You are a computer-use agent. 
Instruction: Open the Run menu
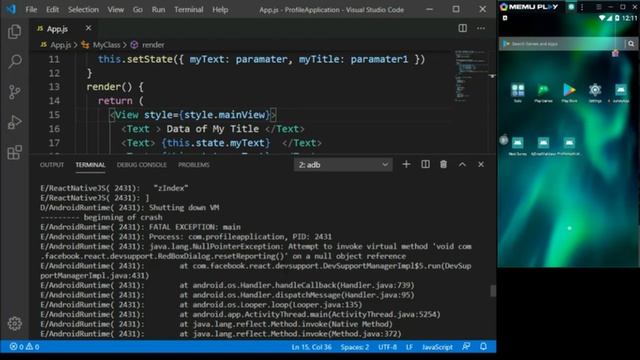point(158,9)
